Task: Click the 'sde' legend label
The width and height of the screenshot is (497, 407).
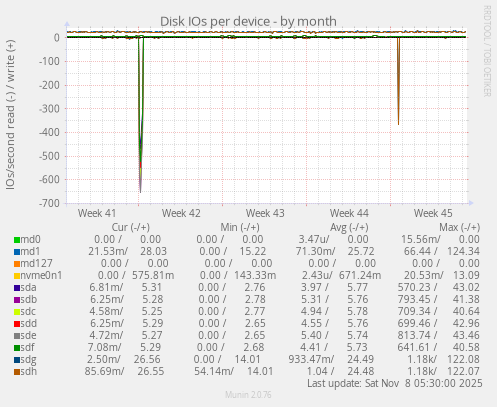Action: point(29,335)
